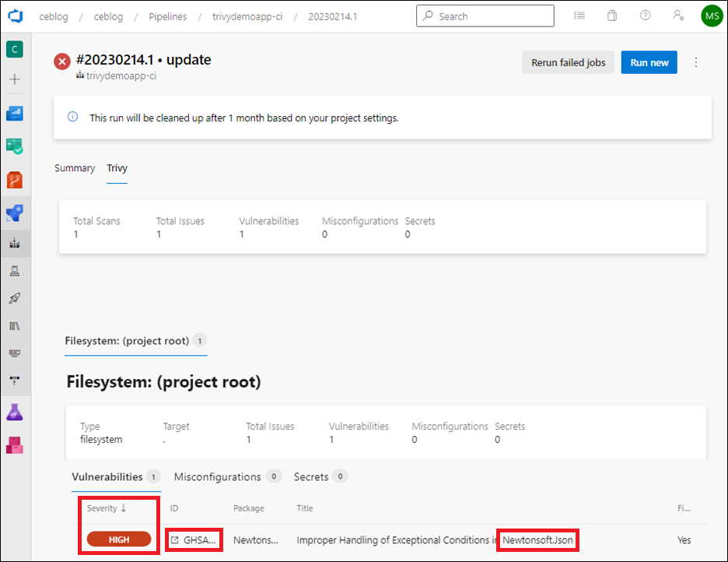Open trivydemoapp-ci breadcrumb link
728x562 pixels.
[x=247, y=16]
